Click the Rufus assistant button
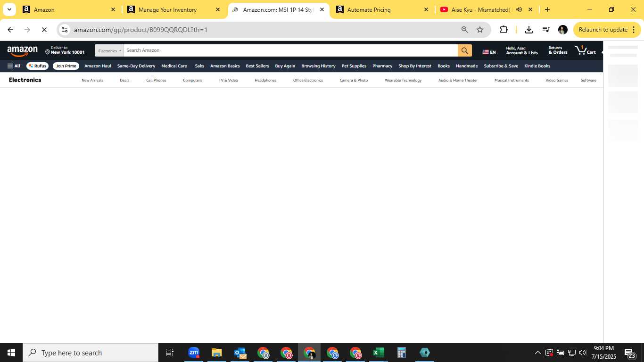The height and width of the screenshot is (362, 644). coord(38,66)
